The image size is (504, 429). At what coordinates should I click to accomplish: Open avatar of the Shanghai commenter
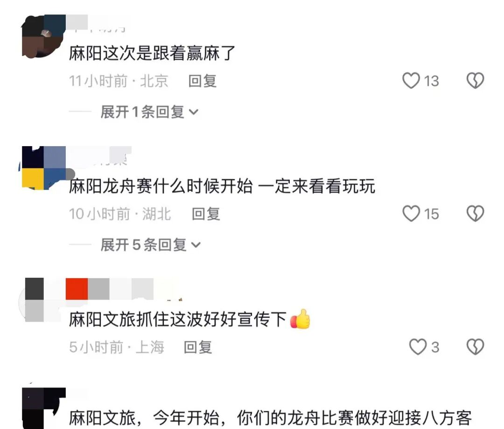pyautogui.click(x=43, y=300)
